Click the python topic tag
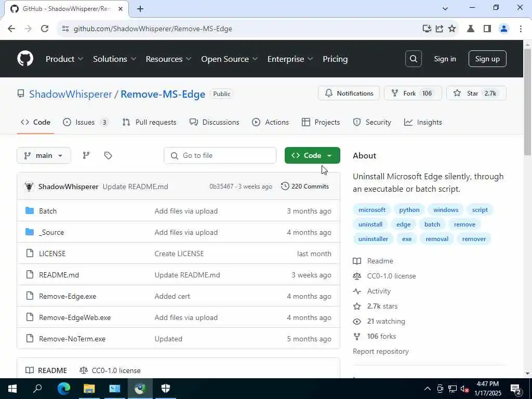 coord(409,210)
